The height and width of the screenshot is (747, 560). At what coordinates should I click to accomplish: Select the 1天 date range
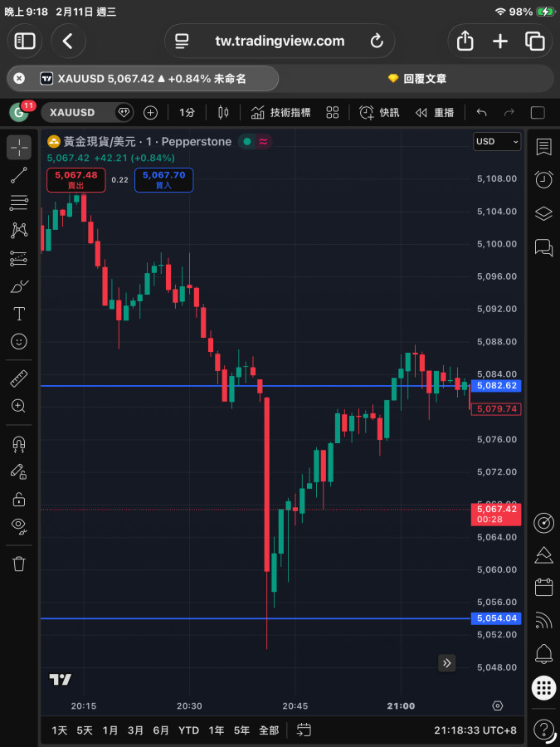60,730
